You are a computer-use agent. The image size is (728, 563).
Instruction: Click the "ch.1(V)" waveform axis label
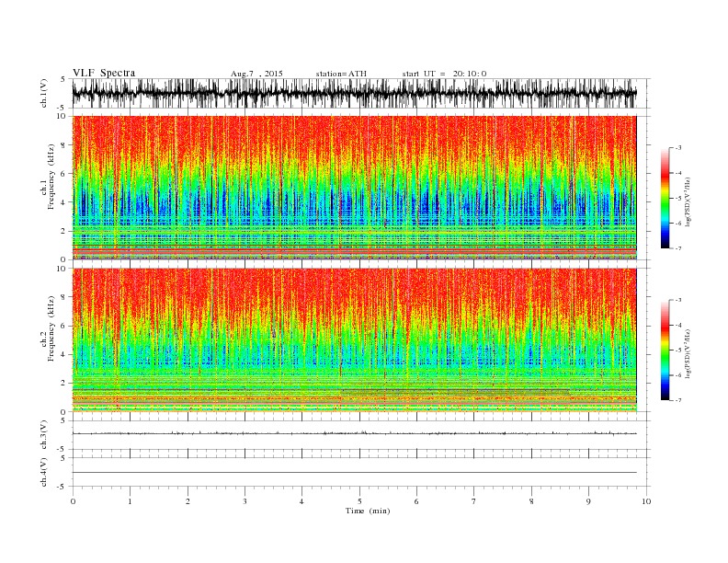point(44,93)
